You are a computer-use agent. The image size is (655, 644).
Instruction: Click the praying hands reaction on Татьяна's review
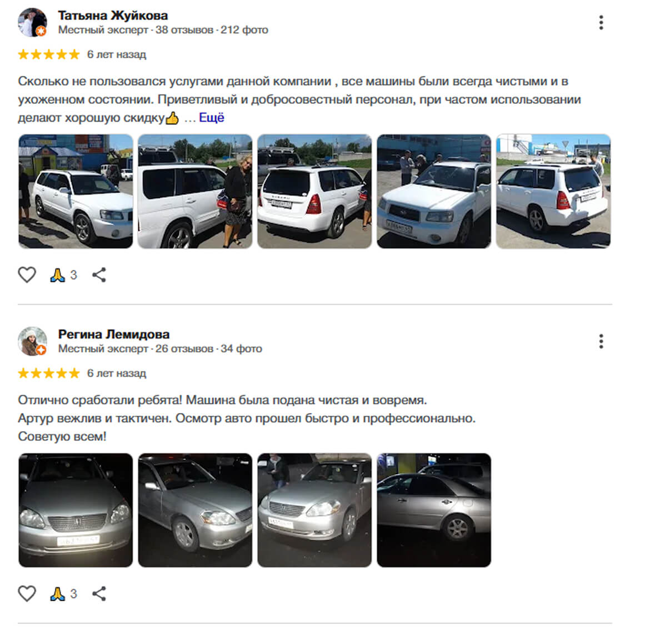[58, 275]
